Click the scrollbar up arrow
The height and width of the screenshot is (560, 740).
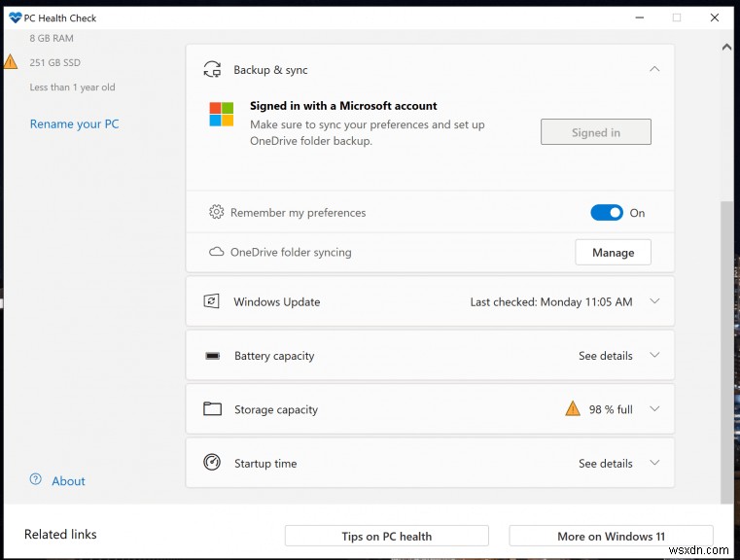pyautogui.click(x=726, y=47)
